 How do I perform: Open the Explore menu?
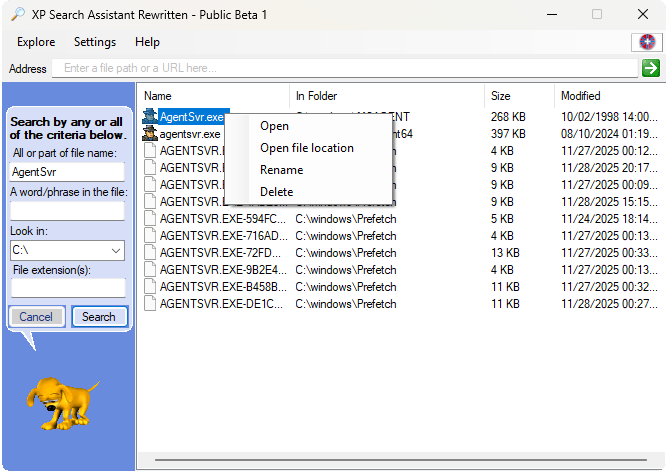point(36,42)
